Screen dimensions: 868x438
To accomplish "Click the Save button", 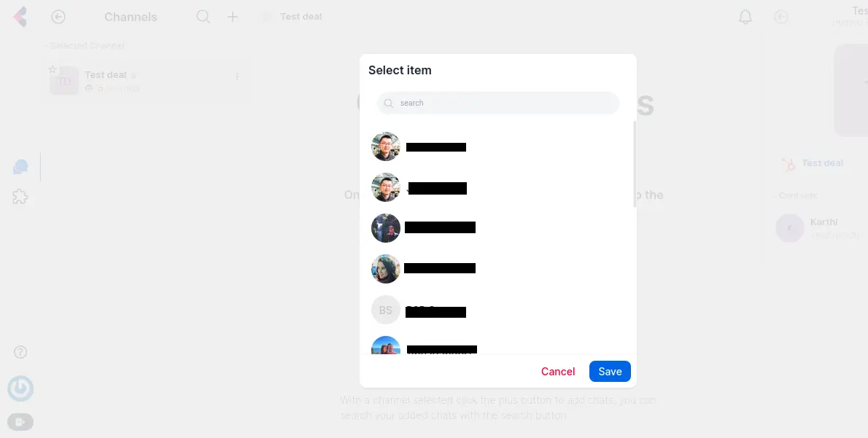I will click(610, 372).
